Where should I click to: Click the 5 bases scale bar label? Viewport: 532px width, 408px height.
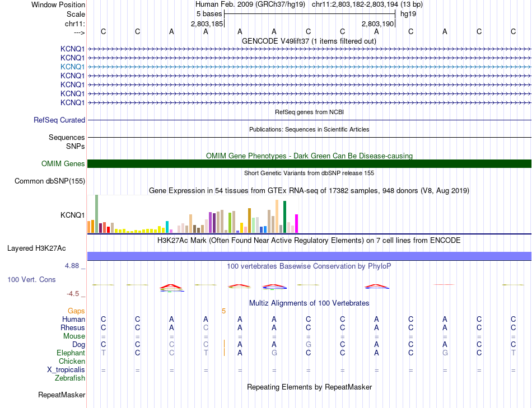(x=209, y=14)
